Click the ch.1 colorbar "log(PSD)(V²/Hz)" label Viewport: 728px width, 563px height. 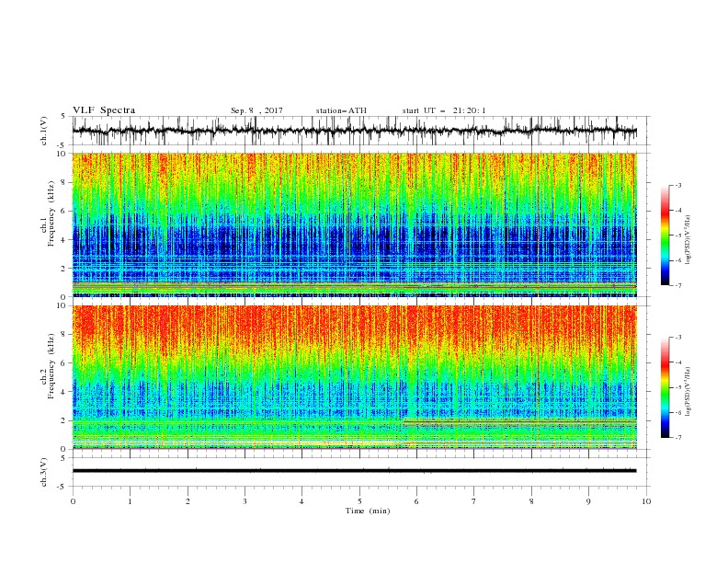688,240
